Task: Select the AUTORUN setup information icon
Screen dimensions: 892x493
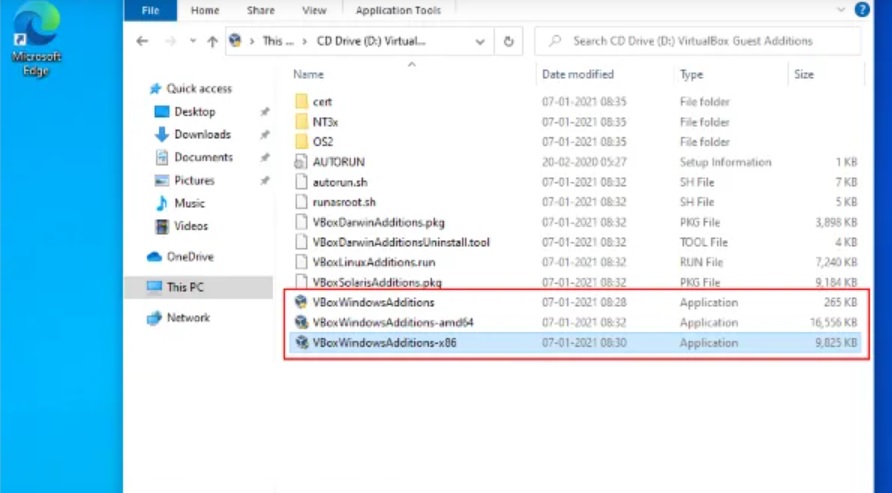Action: 301,162
